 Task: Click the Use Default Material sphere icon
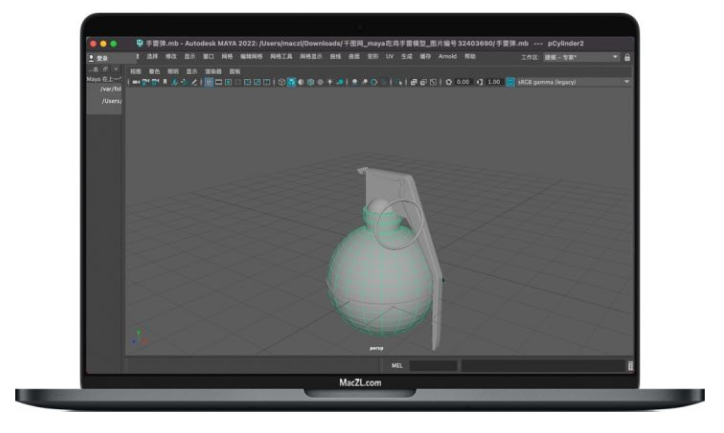(301, 82)
